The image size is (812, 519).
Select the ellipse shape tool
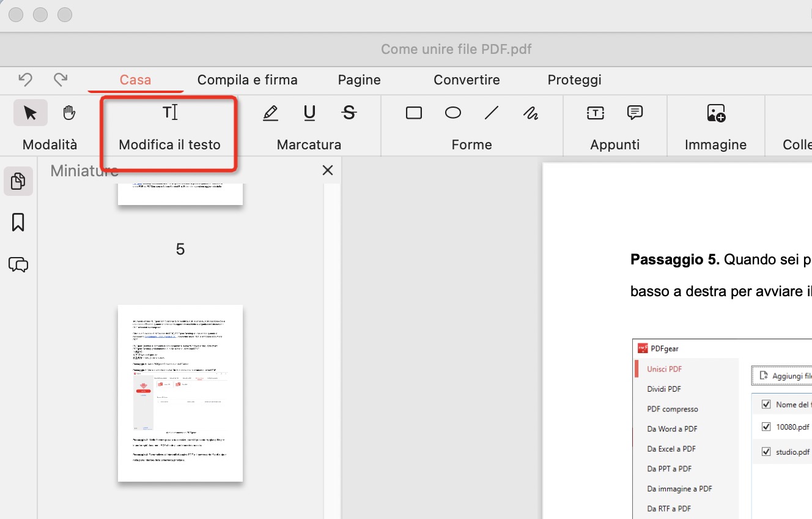[x=452, y=113]
